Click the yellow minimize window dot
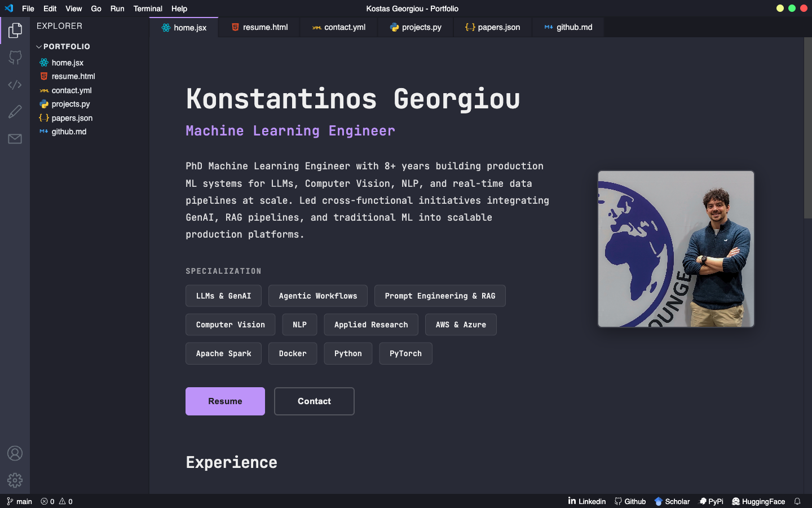This screenshot has height=508, width=812. [x=780, y=8]
